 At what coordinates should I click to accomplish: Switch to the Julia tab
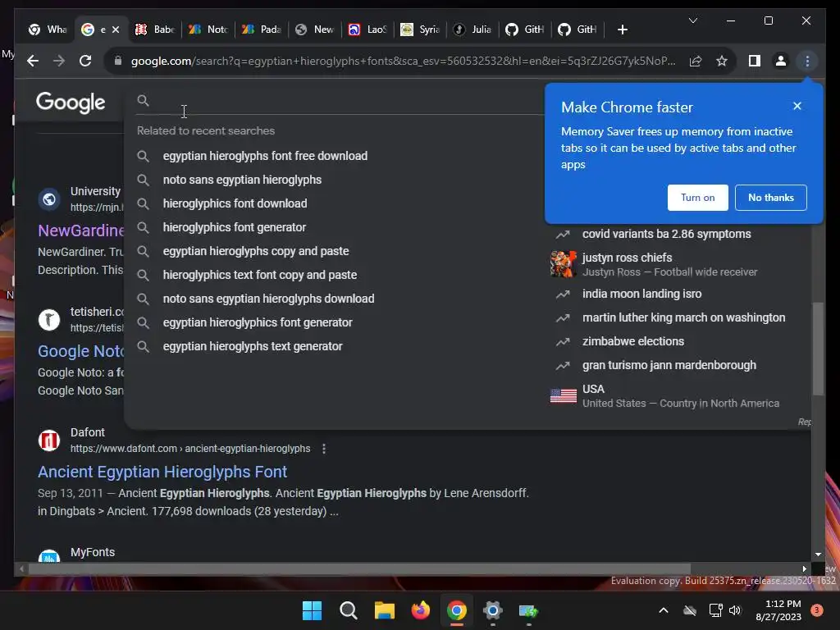(x=473, y=30)
